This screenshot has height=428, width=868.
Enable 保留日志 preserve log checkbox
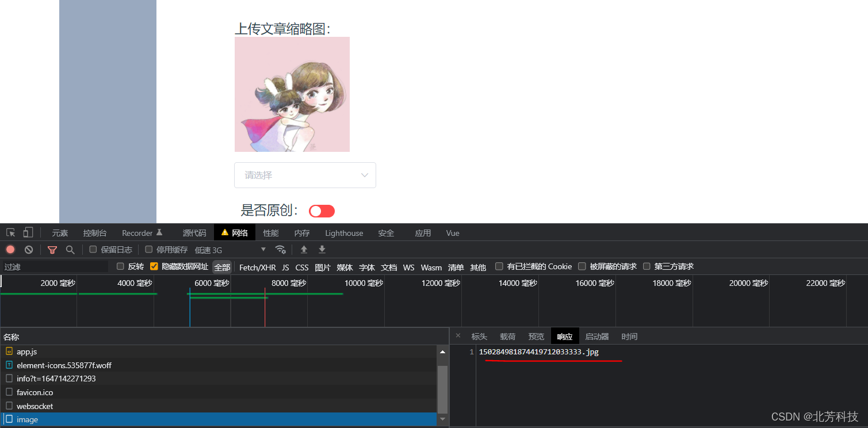(93, 250)
